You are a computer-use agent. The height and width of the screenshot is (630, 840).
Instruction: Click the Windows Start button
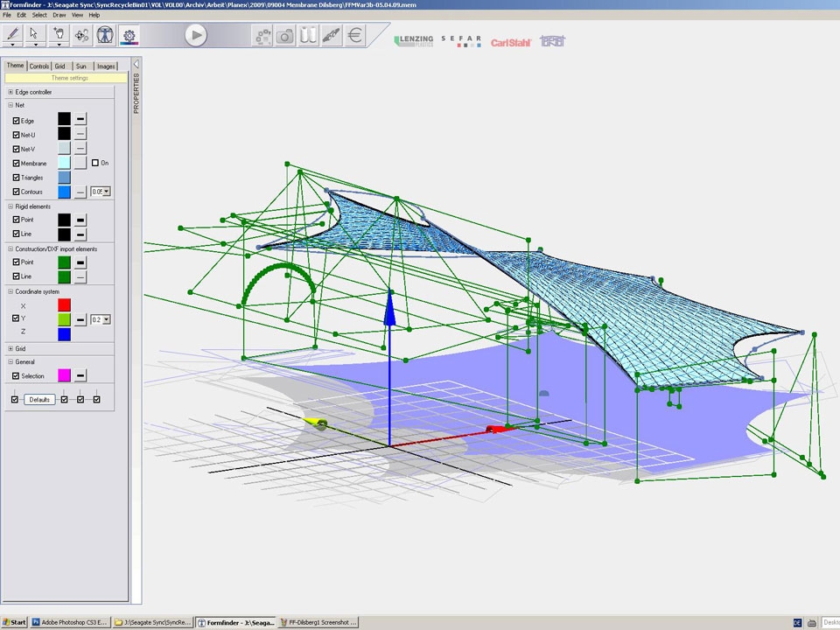click(x=14, y=622)
